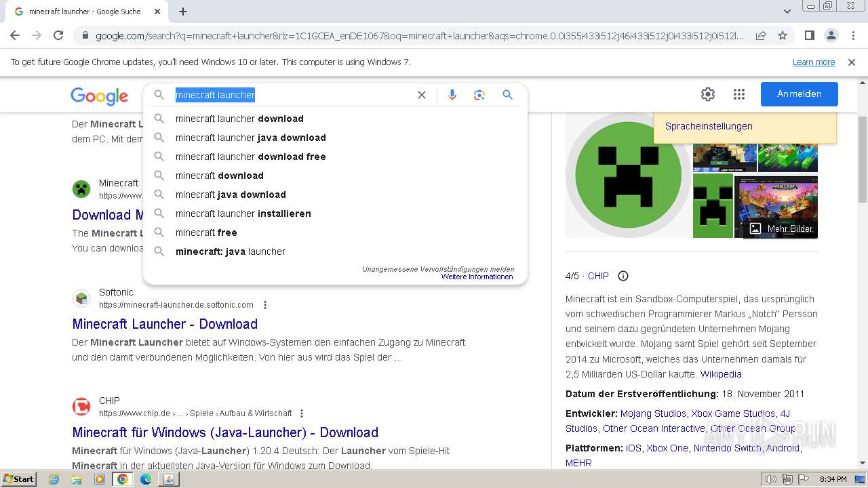This screenshot has height=488, width=868.
Task: Select suggestion minecraft launcher download free
Action: click(x=335, y=157)
